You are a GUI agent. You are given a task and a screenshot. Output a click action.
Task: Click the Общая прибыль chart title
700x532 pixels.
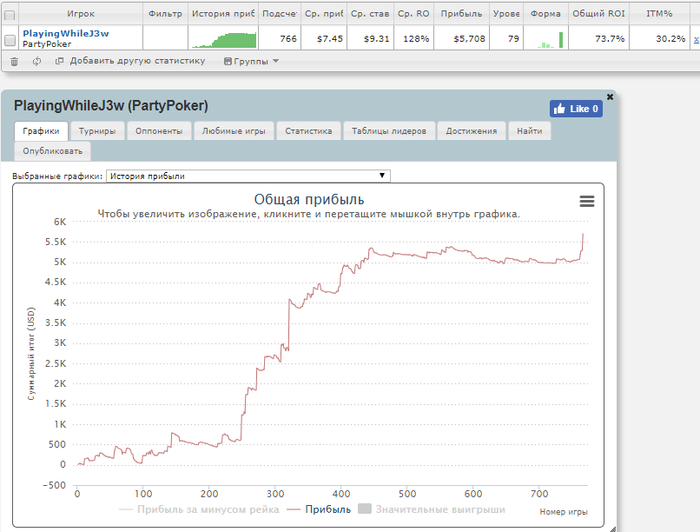pos(309,199)
